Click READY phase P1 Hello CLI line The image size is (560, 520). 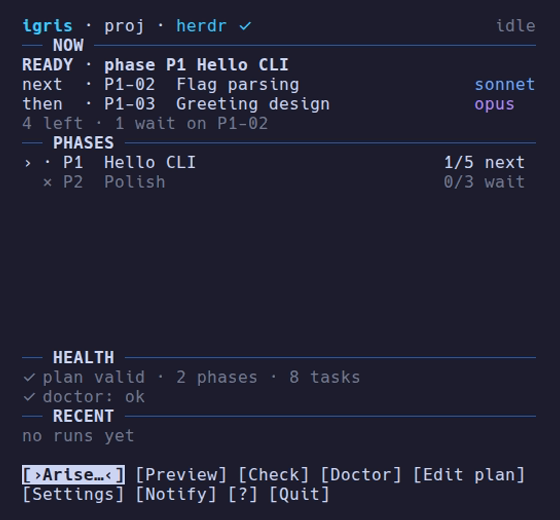[x=155, y=65]
